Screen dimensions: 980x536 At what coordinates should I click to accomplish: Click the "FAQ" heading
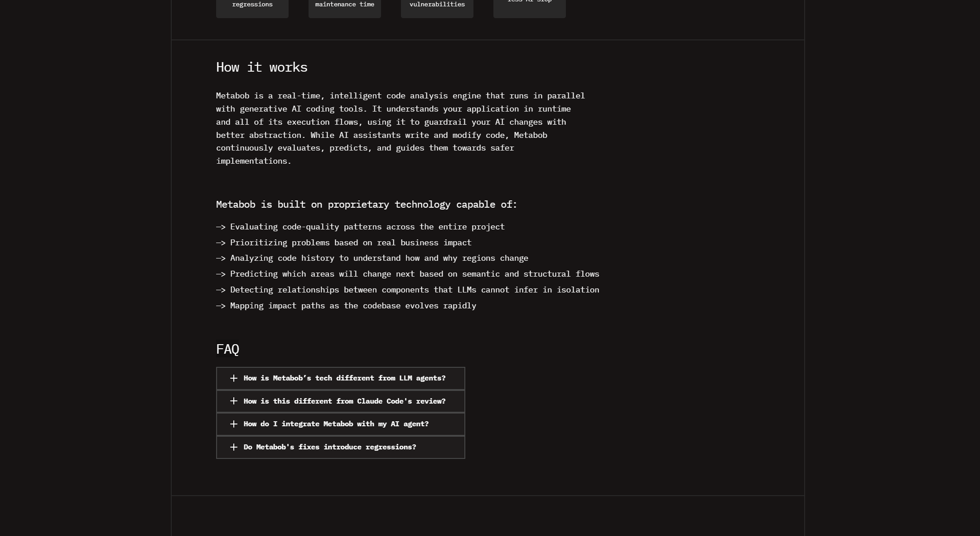(x=227, y=349)
